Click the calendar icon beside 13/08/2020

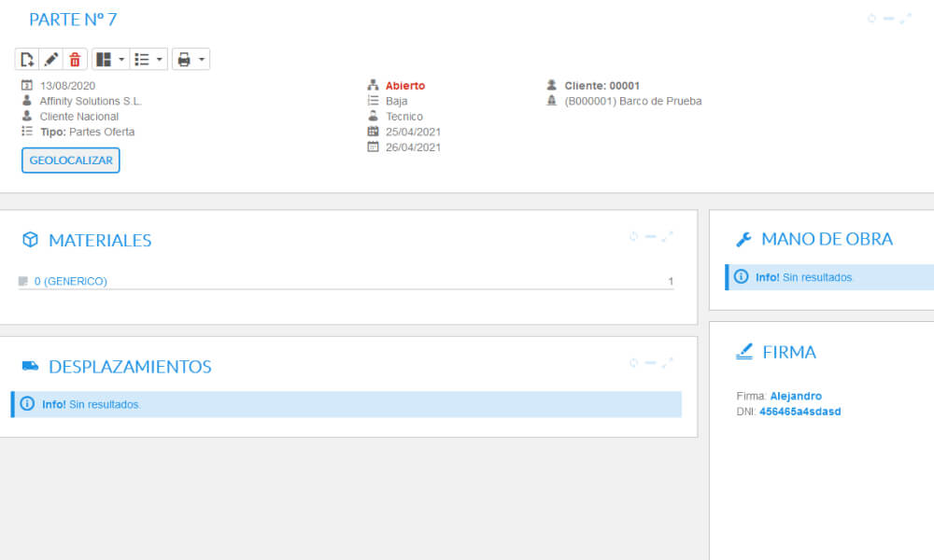point(27,85)
